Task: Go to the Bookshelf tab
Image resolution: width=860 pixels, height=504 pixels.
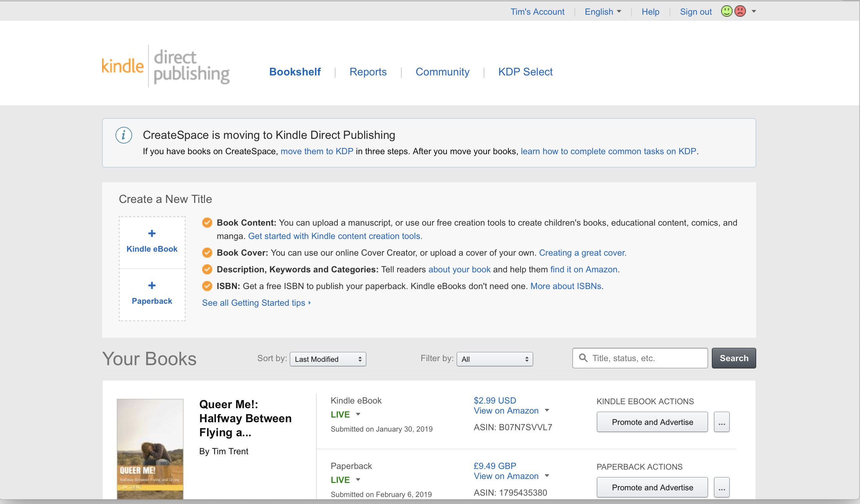Action: [x=295, y=72]
